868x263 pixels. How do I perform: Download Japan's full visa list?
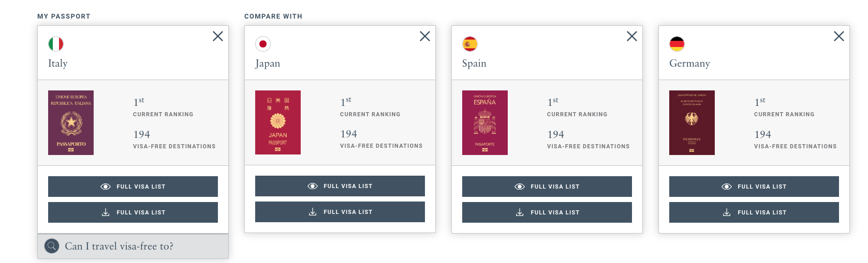340,212
